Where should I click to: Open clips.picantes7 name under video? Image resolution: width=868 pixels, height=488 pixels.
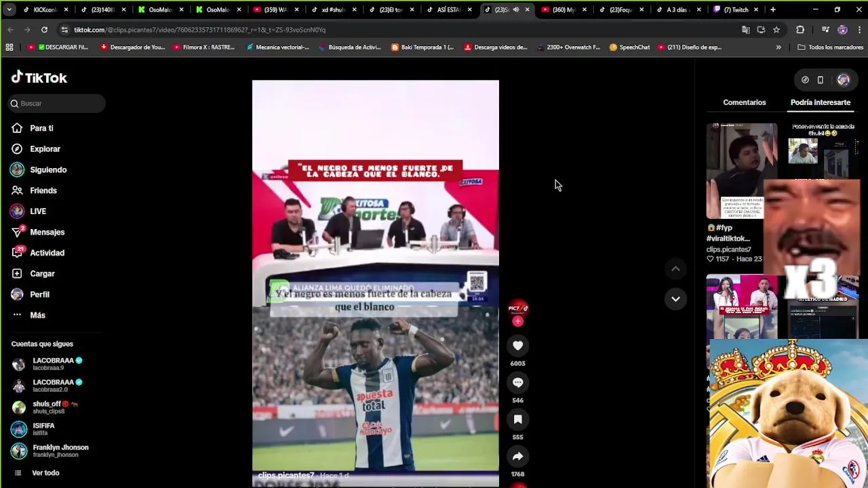286,476
